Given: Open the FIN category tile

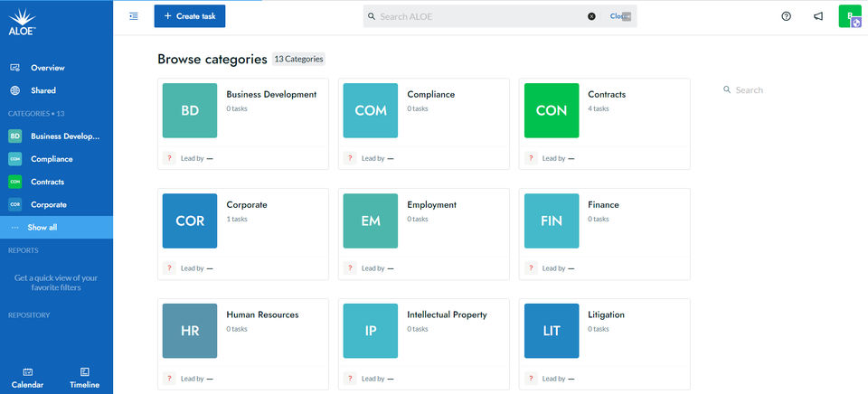Looking at the screenshot, I should (552, 220).
